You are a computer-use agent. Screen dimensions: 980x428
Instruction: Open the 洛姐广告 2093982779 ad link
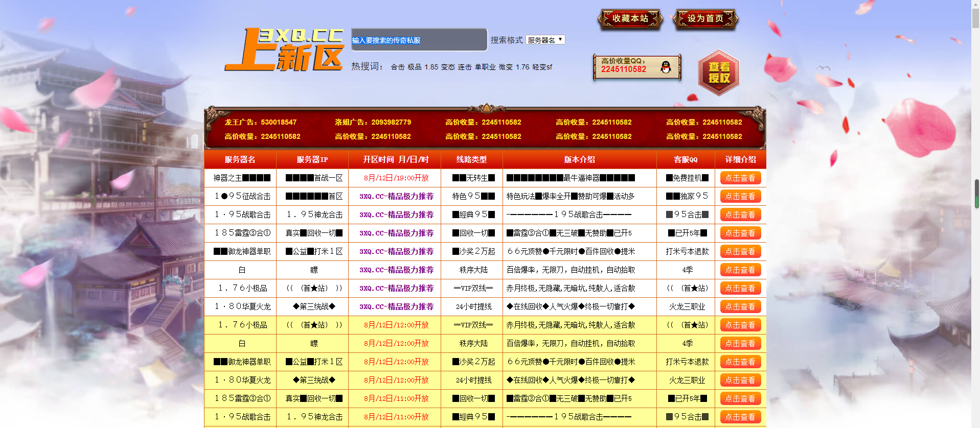(x=373, y=122)
